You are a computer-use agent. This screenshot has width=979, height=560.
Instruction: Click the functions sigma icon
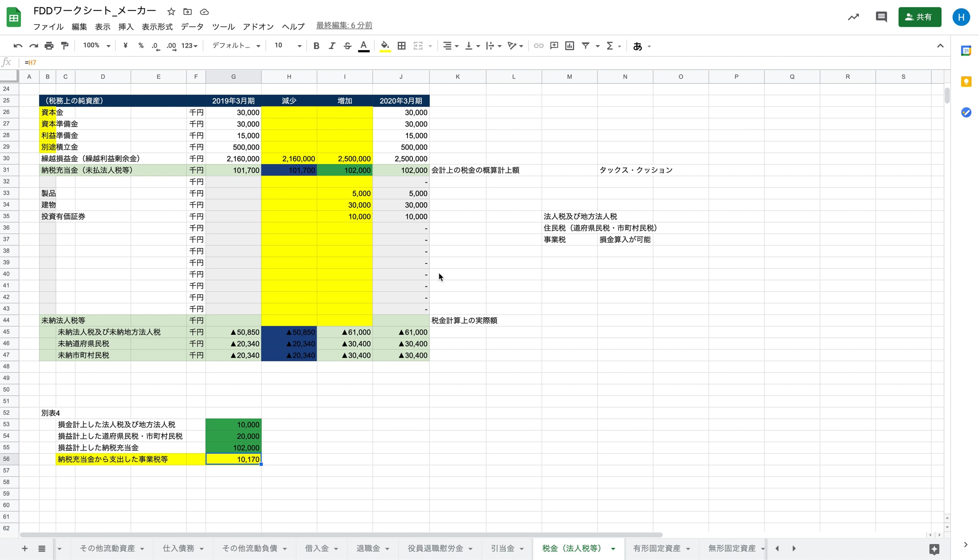coord(610,45)
